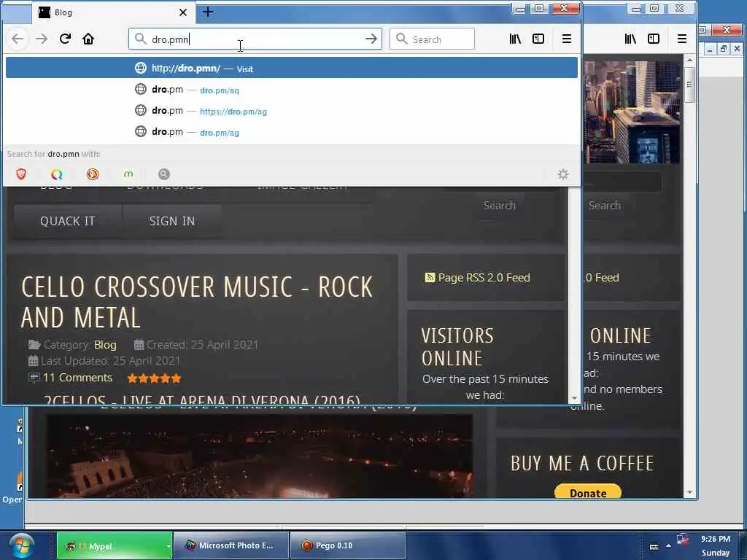Screen dimensions: 747x560
Task: Open the SIGN IN menu item
Action: [x=172, y=221]
